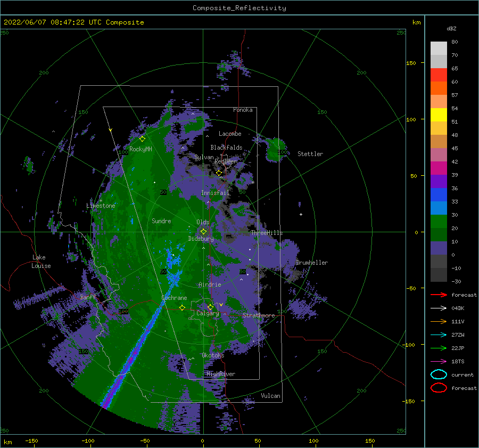Click the white 04DK arrow icon

pyautogui.click(x=439, y=308)
